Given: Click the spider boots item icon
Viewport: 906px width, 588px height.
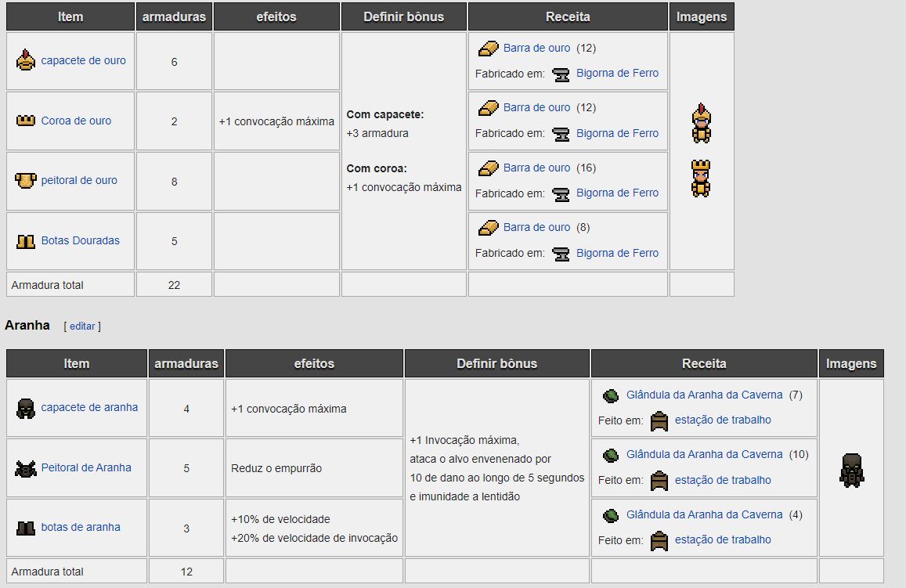Looking at the screenshot, I should [x=26, y=528].
